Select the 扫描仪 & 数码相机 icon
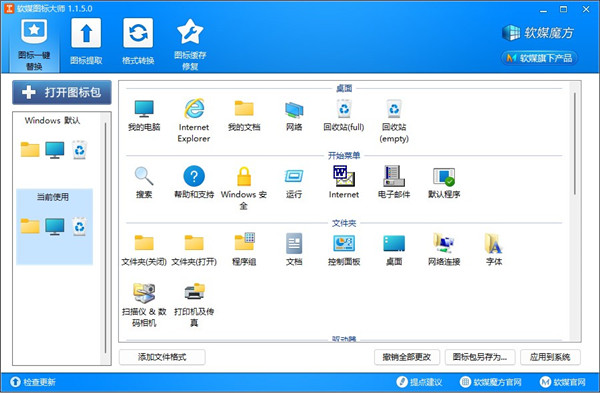 tap(144, 293)
